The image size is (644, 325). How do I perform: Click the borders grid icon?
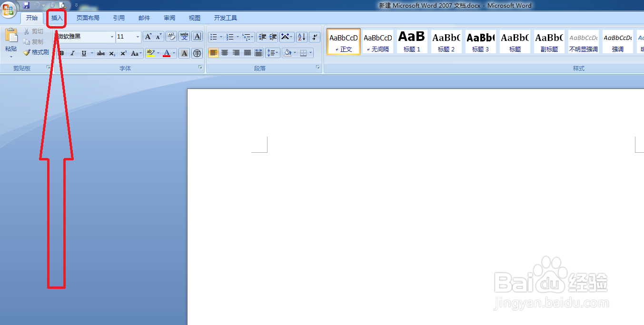point(304,53)
